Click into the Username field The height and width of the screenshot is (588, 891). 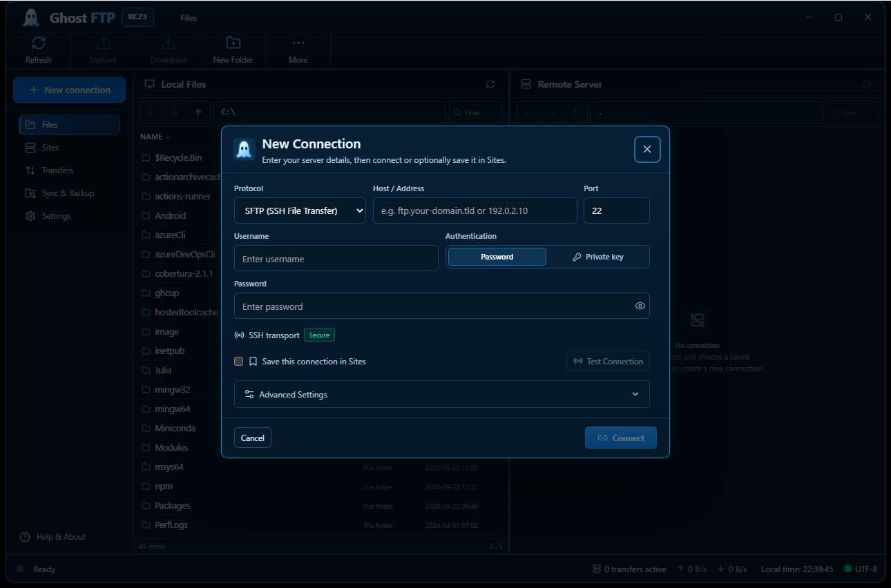(336, 259)
